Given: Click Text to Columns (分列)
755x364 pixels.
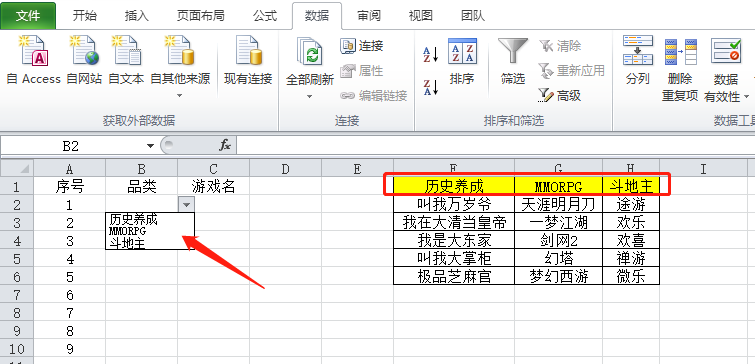Looking at the screenshot, I should 638,60.
